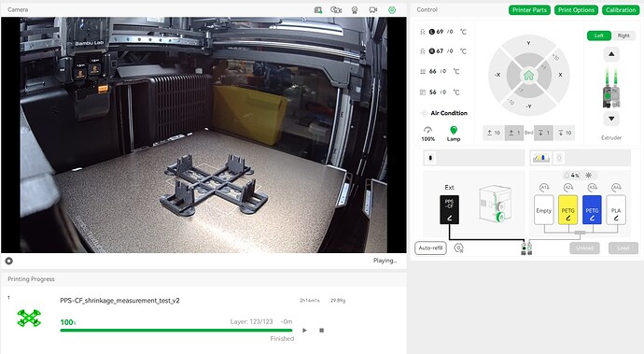
Task: Select the blue PETG A3 slot
Action: coord(592,209)
